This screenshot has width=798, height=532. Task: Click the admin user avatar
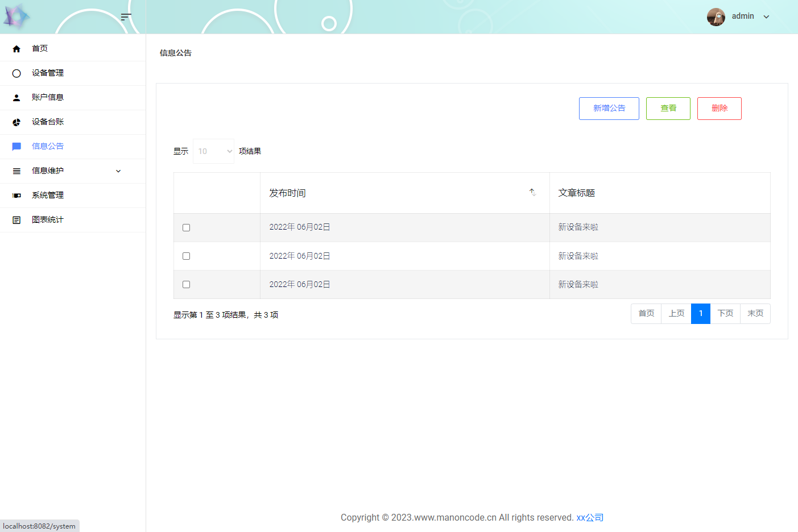click(716, 17)
